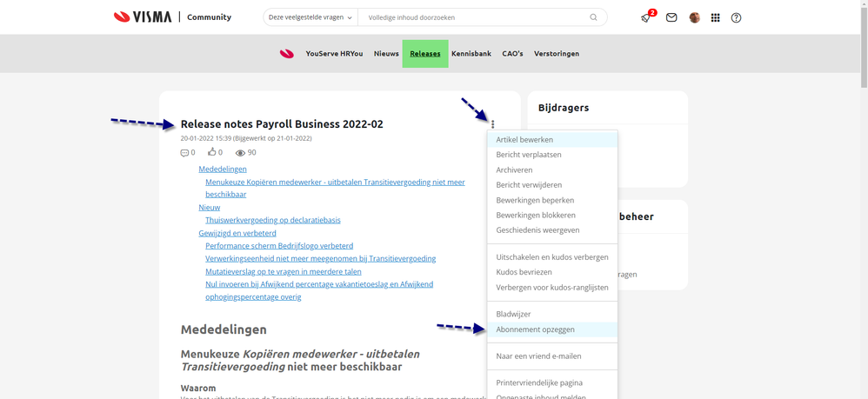Focus the 'Volledige inhoud doorzoeken' search field
Screen dimensions: 868x399
click(x=473, y=17)
